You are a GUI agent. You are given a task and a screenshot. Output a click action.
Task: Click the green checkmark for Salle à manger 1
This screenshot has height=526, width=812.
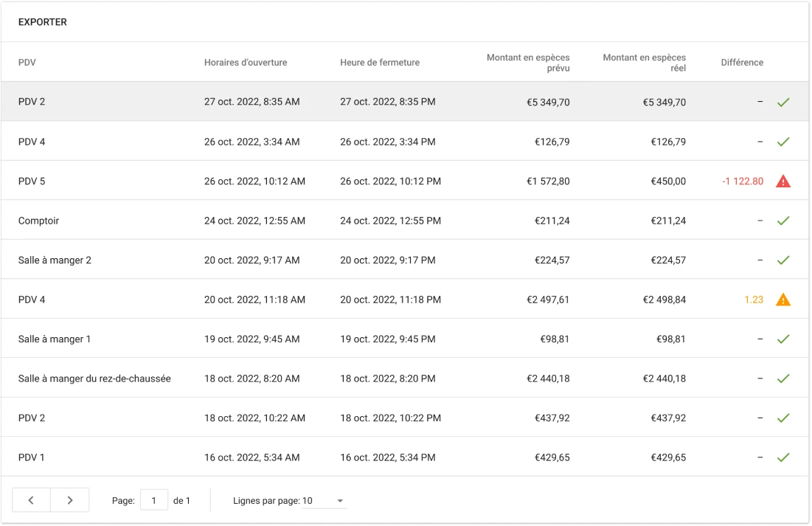tap(782, 339)
